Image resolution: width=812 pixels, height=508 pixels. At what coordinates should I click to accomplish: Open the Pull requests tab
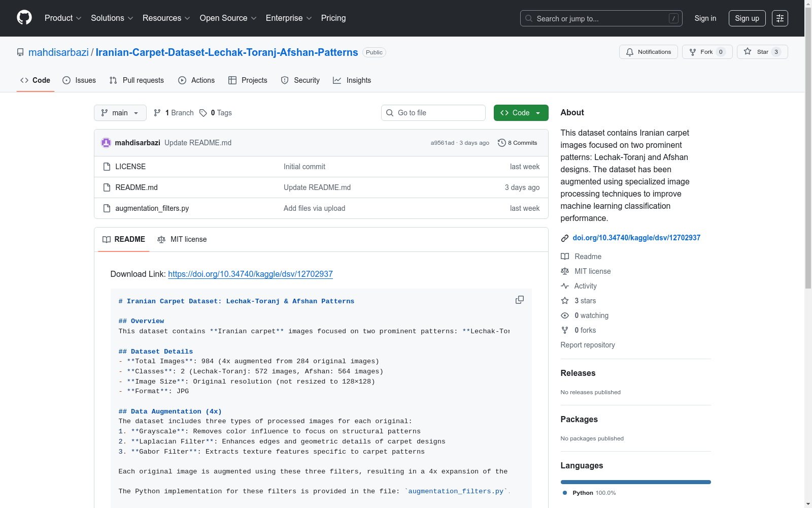tap(137, 80)
